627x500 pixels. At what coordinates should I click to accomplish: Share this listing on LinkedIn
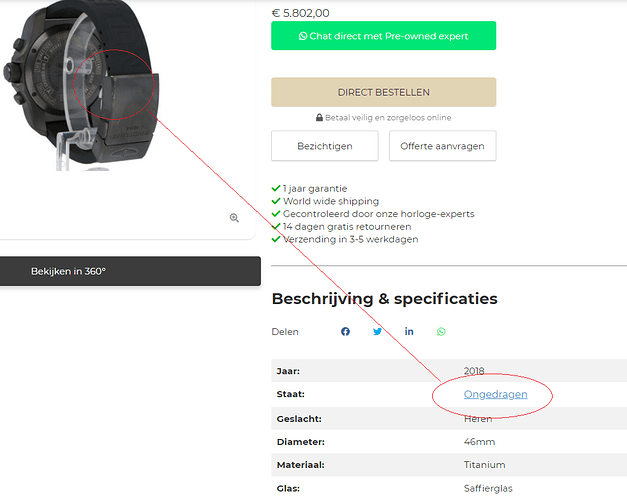click(409, 331)
